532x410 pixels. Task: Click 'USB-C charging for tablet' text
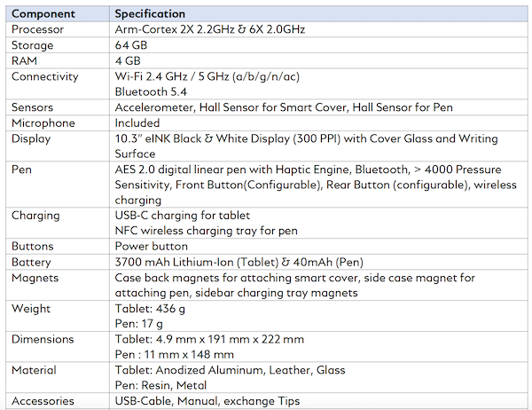[x=182, y=216]
